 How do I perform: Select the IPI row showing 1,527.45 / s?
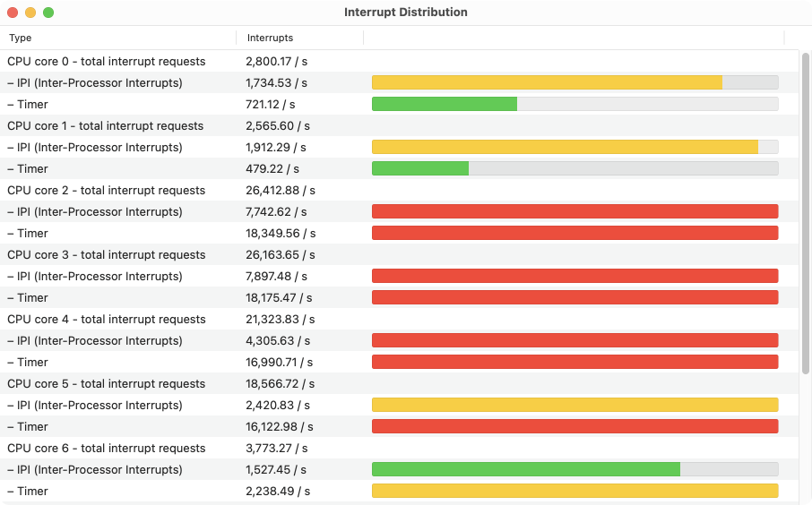[399, 469]
